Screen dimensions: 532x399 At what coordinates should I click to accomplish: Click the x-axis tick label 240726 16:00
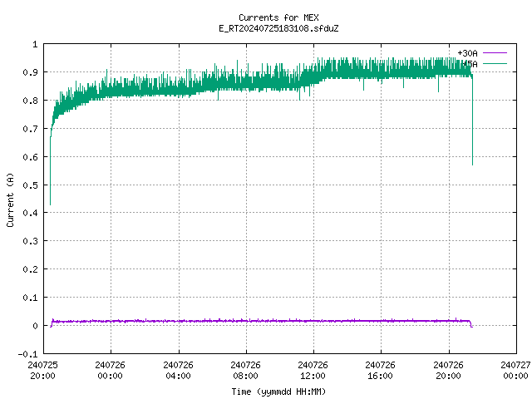pyautogui.click(x=380, y=371)
